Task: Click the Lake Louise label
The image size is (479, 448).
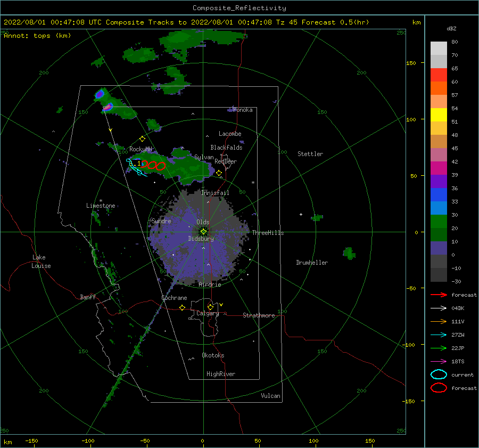Action: [41, 262]
